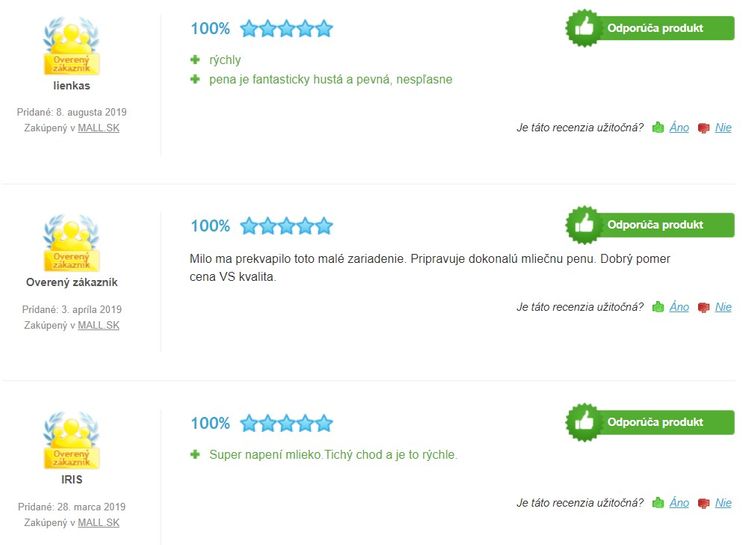
Task: Click red thumbs-down icon in IRIS review
Action: coord(704,503)
